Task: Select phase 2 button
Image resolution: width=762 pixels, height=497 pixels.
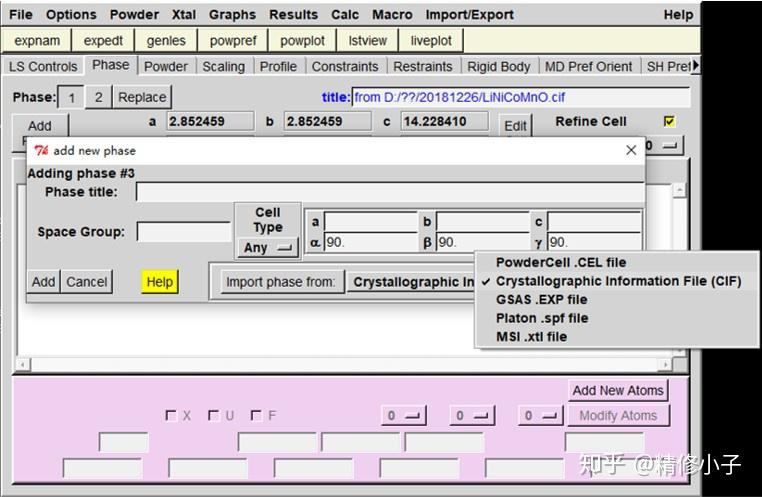Action: [99, 97]
